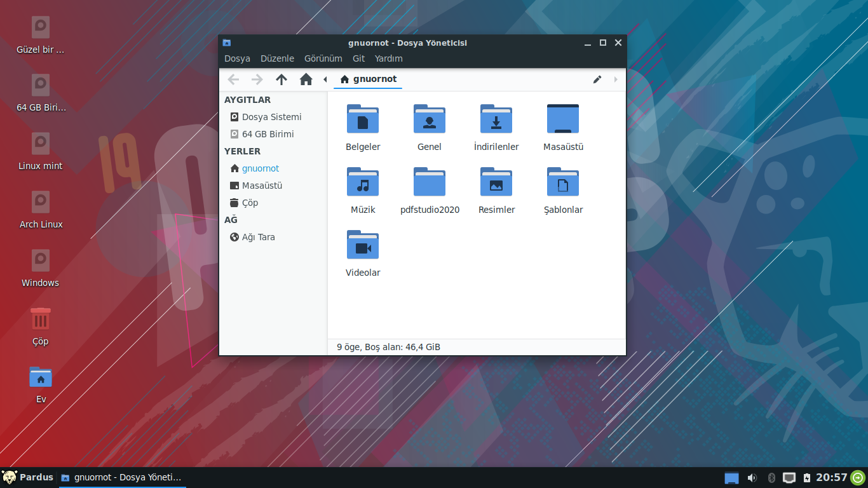Close the file manager window
The height and width of the screenshot is (488, 868).
[x=618, y=43]
